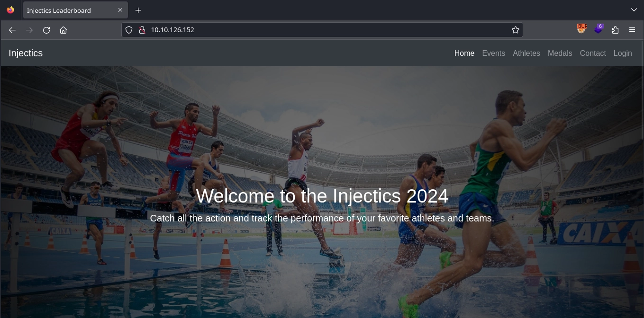Reload the current page
Viewport: 644px width, 318px height.
[x=46, y=30]
